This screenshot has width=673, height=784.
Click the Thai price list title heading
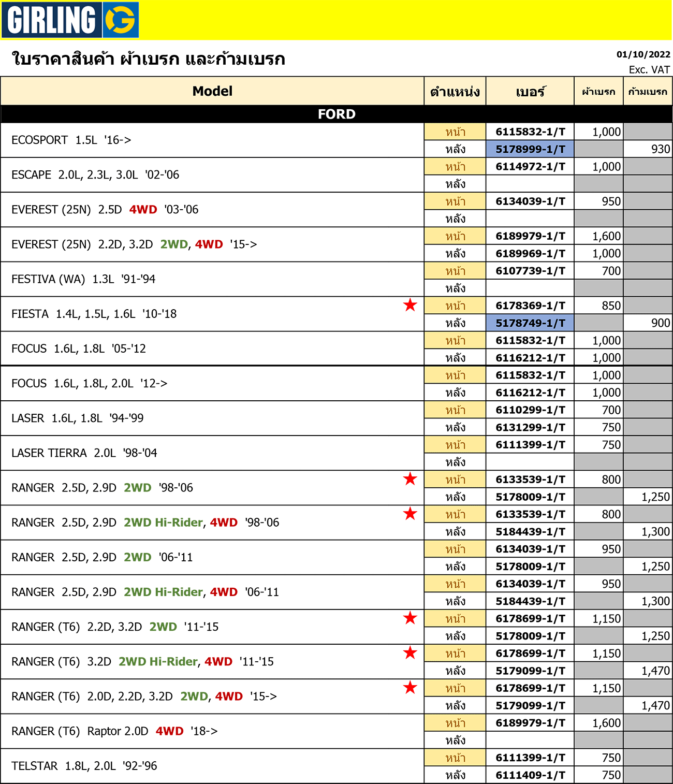(x=148, y=59)
